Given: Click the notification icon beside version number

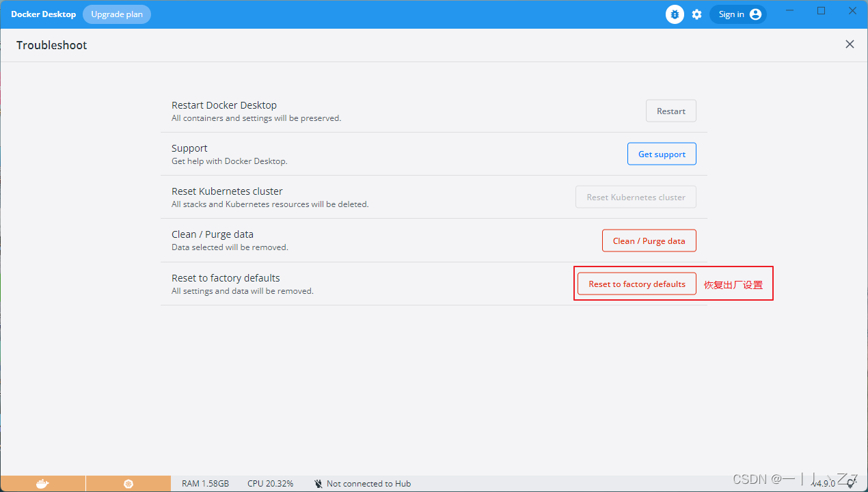Looking at the screenshot, I should point(850,484).
